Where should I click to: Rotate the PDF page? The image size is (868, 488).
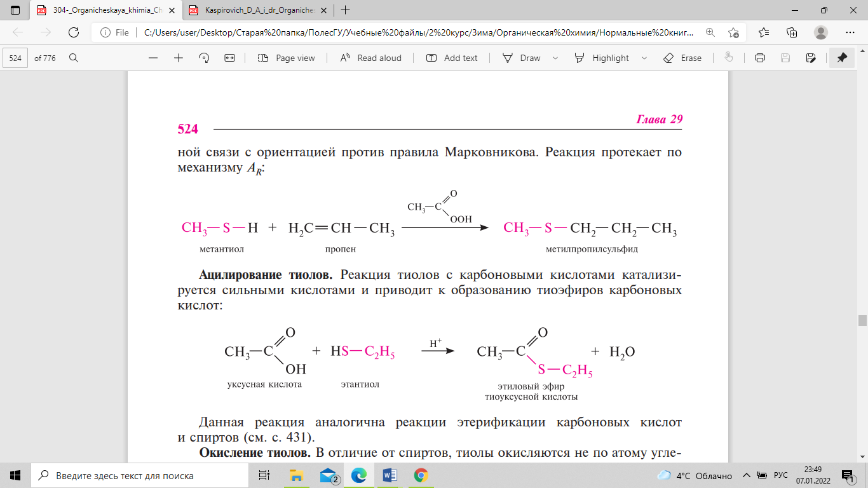[x=204, y=58]
